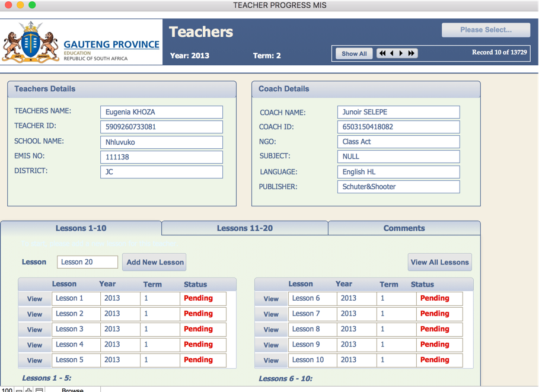Select the Lessons 1-10 tab
The width and height of the screenshot is (539, 392).
coord(81,228)
